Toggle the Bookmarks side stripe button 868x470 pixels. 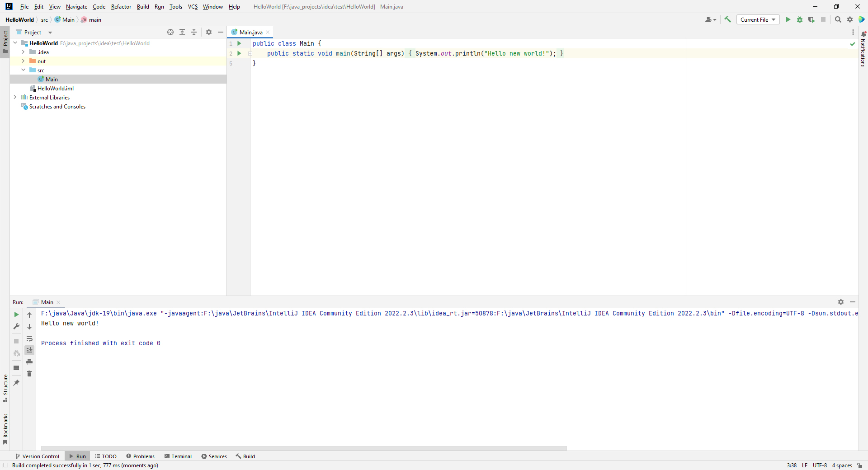pyautogui.click(x=5, y=429)
